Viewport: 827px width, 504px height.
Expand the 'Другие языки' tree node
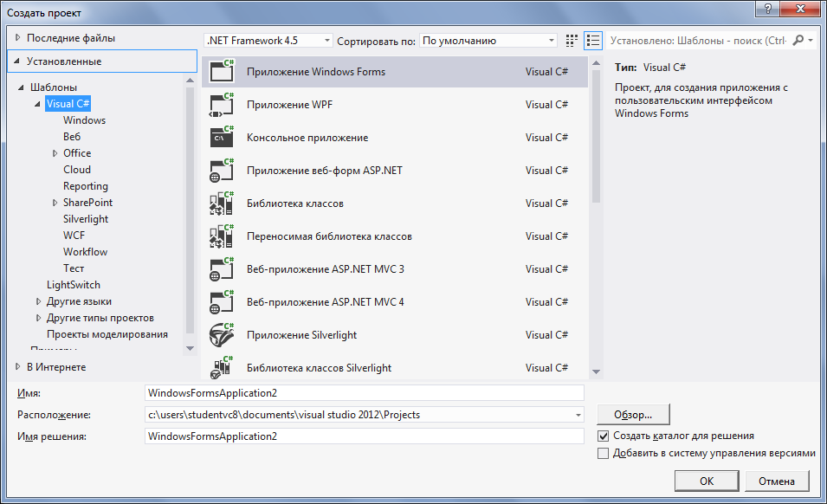click(x=38, y=301)
